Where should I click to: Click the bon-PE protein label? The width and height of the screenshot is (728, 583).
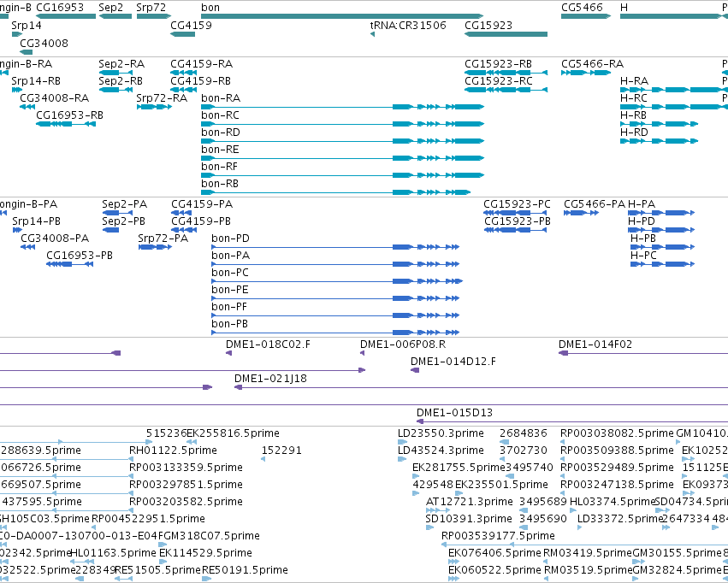click(230, 290)
